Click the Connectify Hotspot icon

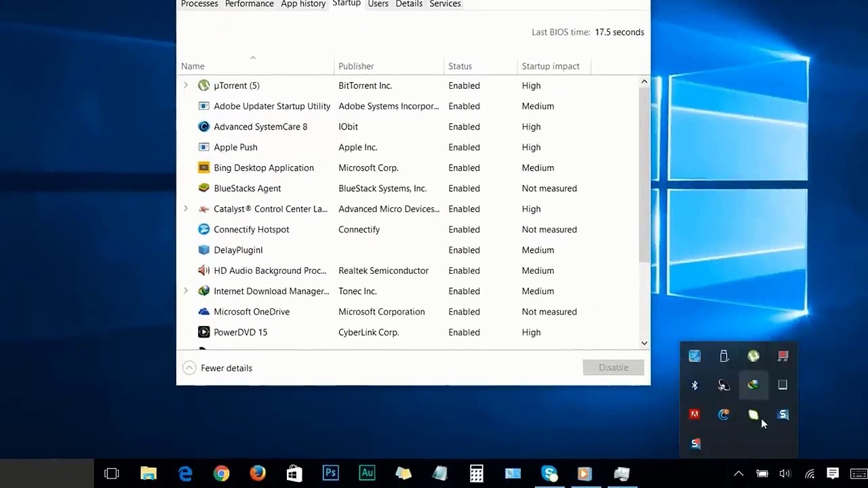coord(203,229)
